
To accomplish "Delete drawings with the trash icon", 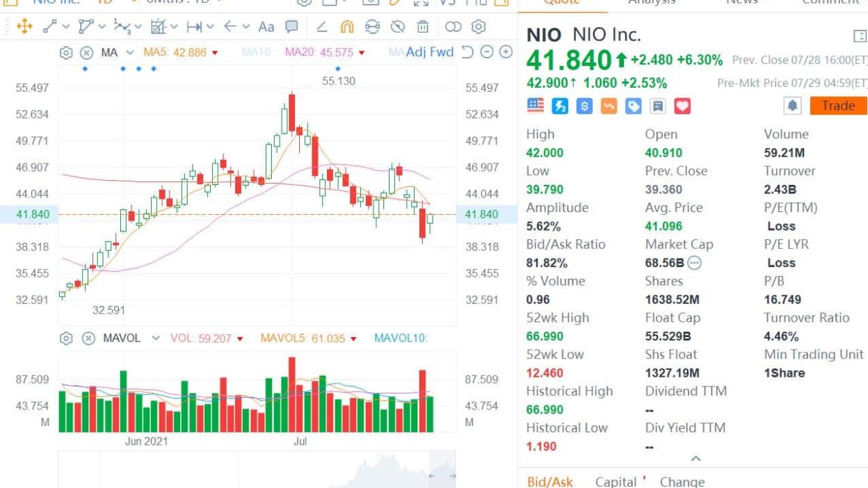I will coord(423,27).
